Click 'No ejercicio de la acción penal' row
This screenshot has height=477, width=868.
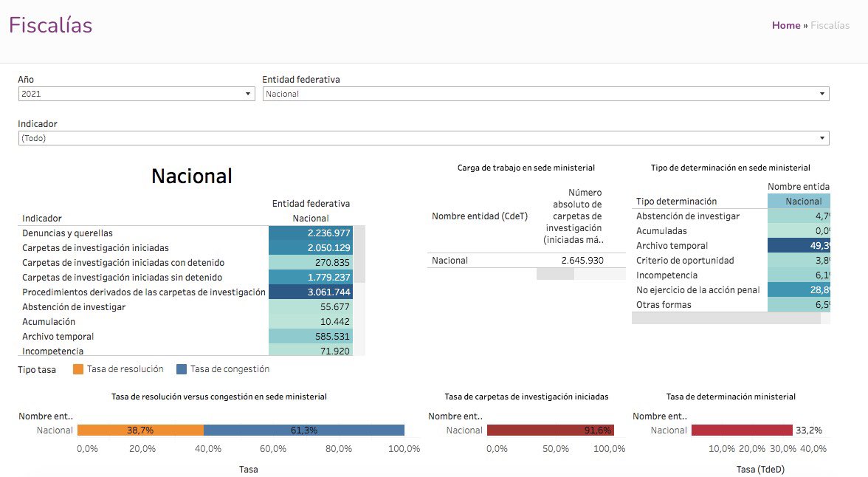[698, 289]
